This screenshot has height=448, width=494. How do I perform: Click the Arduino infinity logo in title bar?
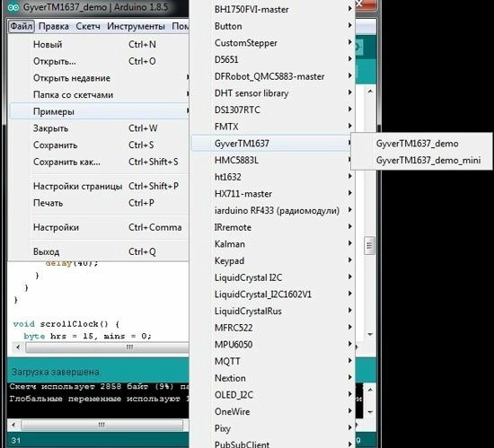(x=13, y=7)
